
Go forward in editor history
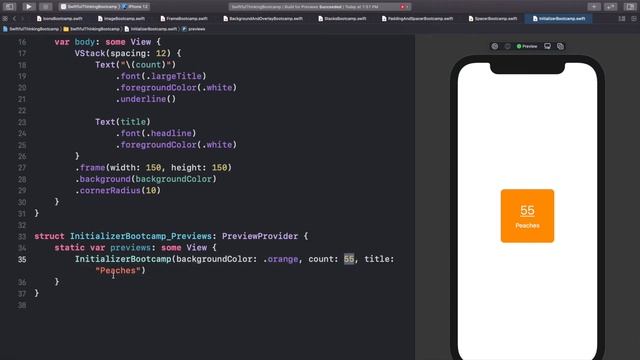click(22, 18)
